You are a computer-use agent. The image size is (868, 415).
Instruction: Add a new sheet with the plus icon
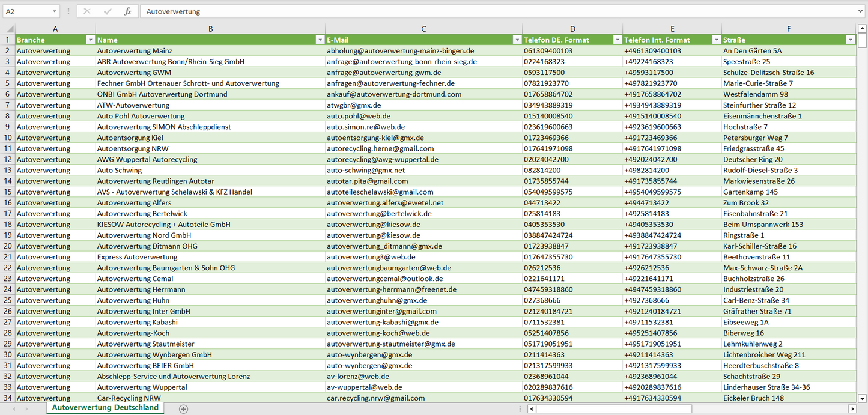183,408
